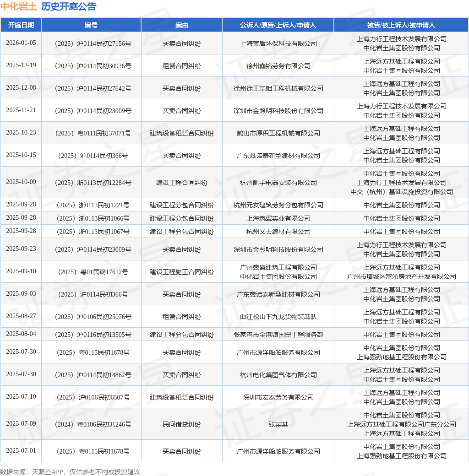Image resolution: width=469 pixels, height=476 pixels.
Task: Click plaintiff 杭州凯宇电器安装有限公司
Action: (278, 183)
